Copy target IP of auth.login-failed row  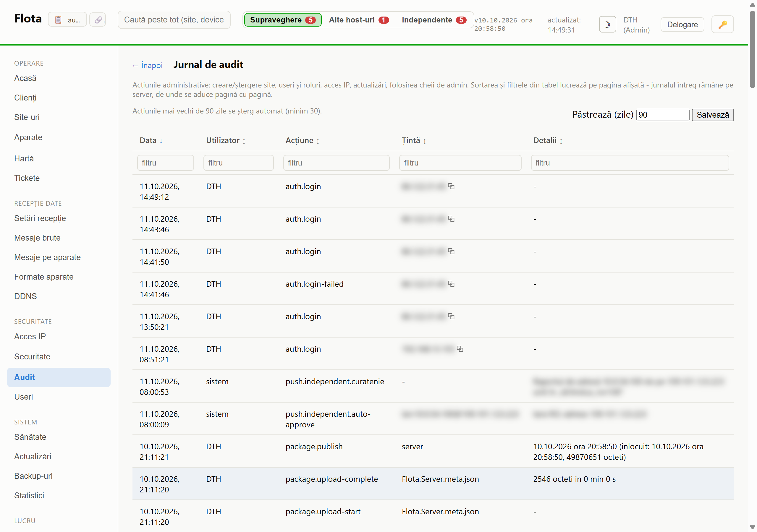[451, 284]
